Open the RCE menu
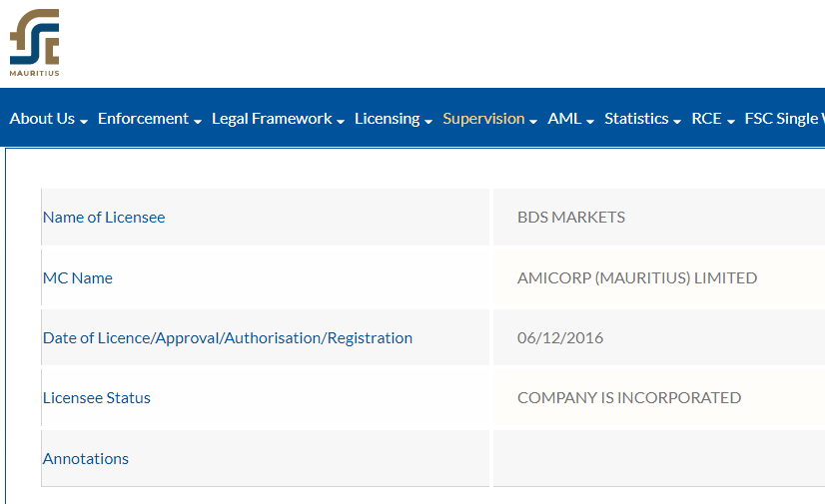The height and width of the screenshot is (504, 825). [x=706, y=119]
